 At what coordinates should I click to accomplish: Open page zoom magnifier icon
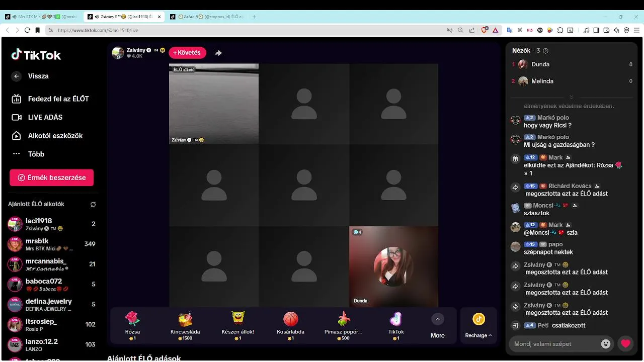tap(460, 30)
